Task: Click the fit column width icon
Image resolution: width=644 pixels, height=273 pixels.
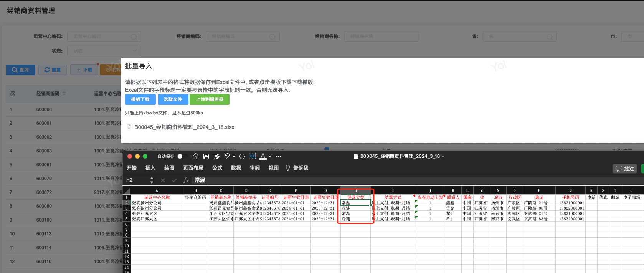Action: click(x=252, y=156)
